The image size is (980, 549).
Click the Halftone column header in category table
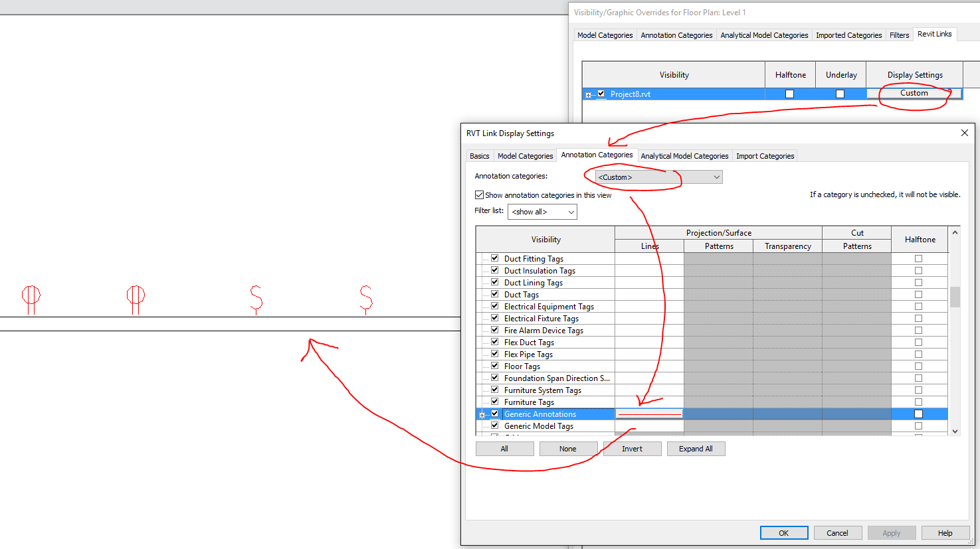coord(920,240)
